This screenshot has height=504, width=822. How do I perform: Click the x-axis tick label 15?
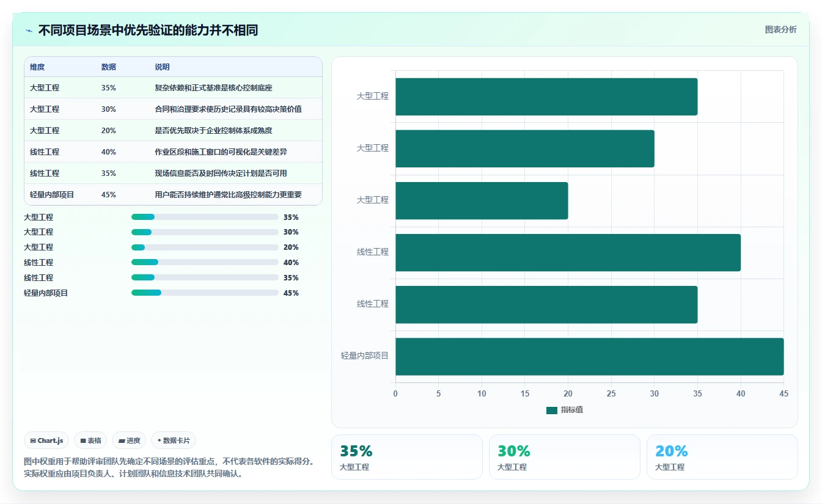(x=525, y=394)
